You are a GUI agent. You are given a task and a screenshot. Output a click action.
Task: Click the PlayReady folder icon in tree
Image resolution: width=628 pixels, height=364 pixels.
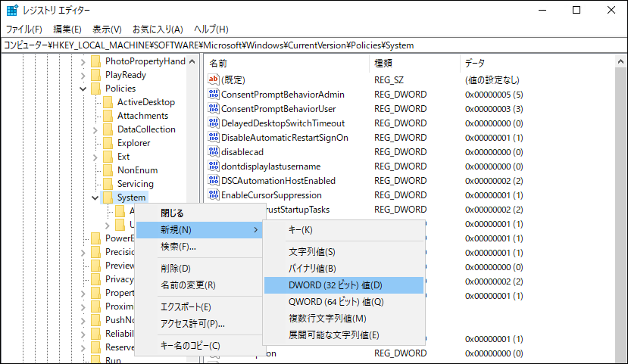point(96,75)
